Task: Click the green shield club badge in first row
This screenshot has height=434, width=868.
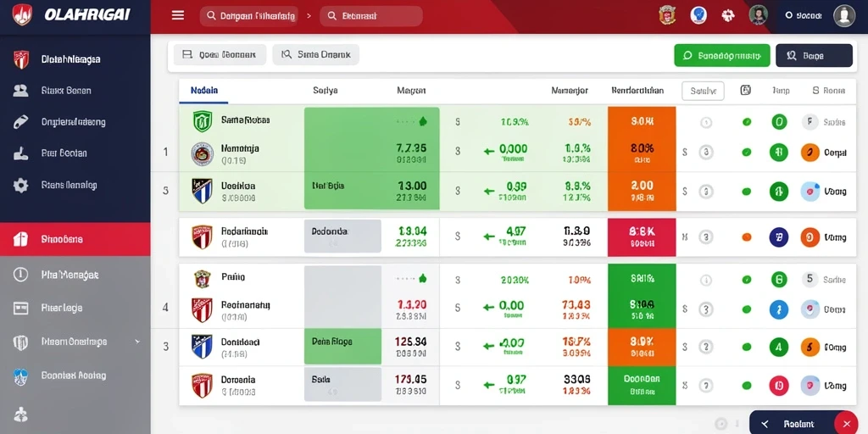Action: [202, 121]
